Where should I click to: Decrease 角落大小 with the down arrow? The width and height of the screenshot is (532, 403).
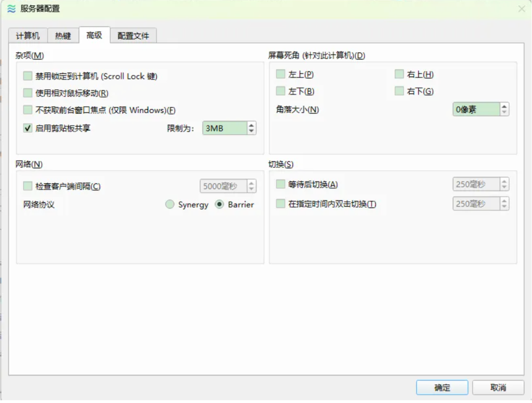coord(504,112)
